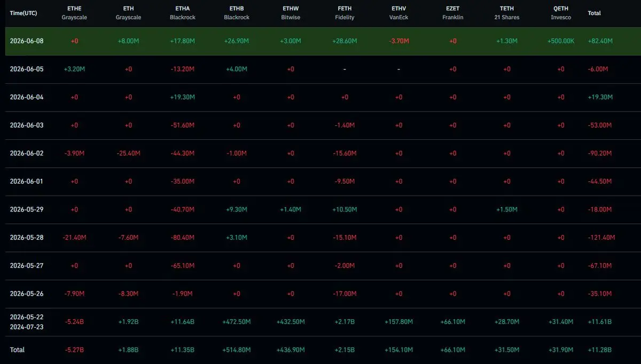Click the -3.70M ETHV value
Viewport: 641px width, 364px height.
[x=398, y=41]
